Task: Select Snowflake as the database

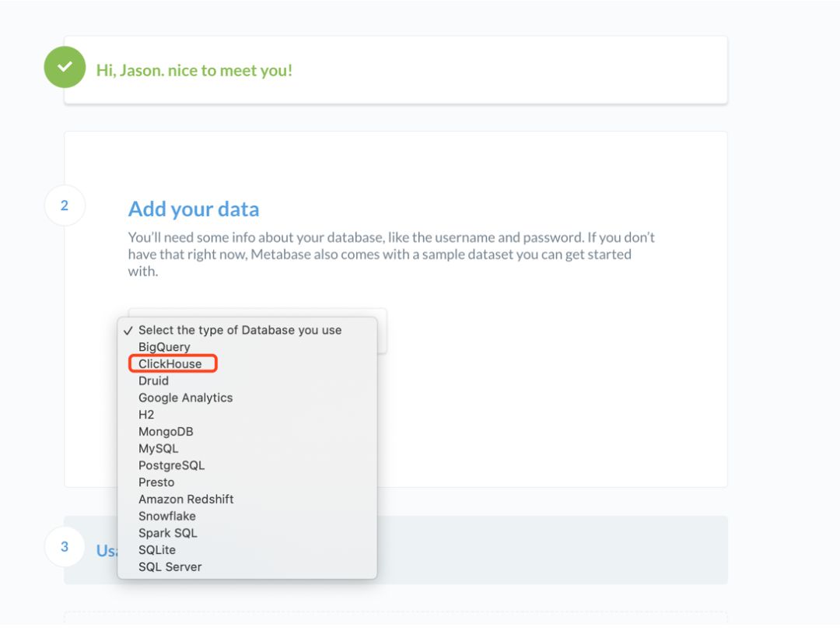Action: point(166,517)
